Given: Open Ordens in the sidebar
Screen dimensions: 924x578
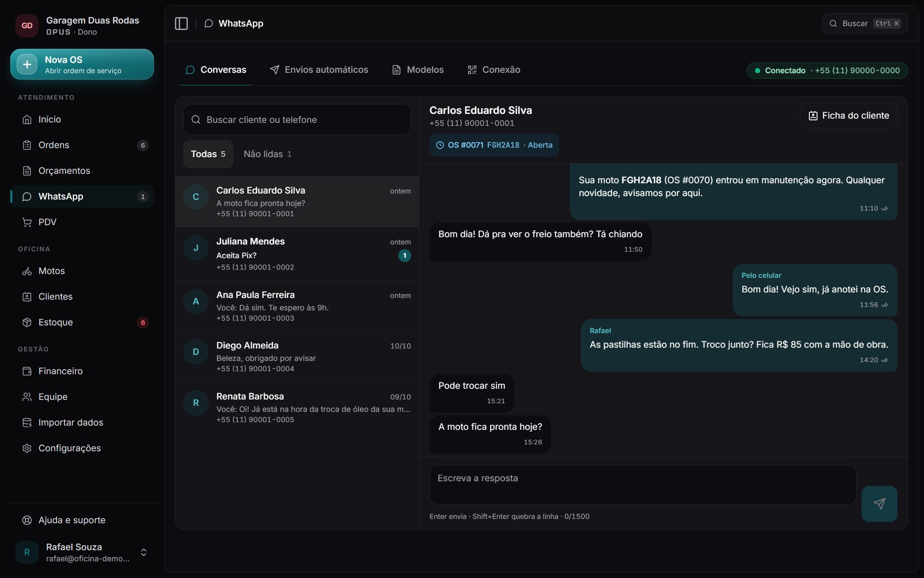Looking at the screenshot, I should (x=82, y=145).
